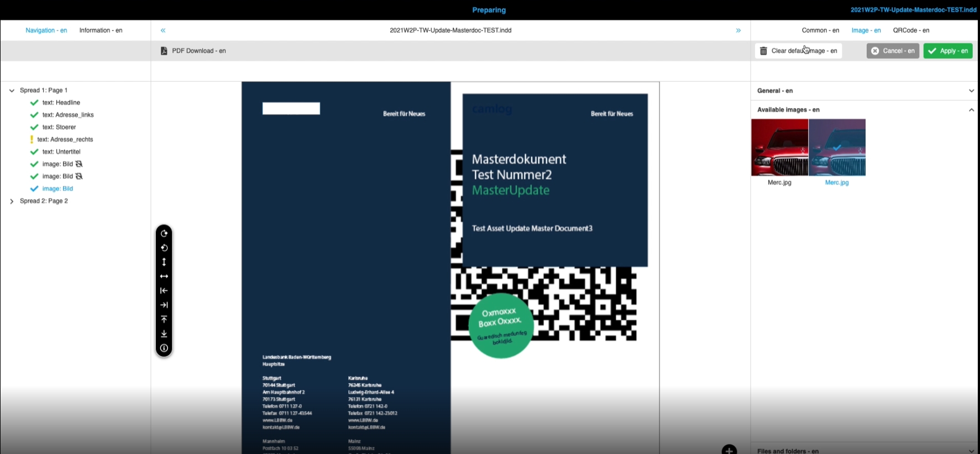Switch to the QRCode - en tab
The image size is (980, 454).
[911, 30]
